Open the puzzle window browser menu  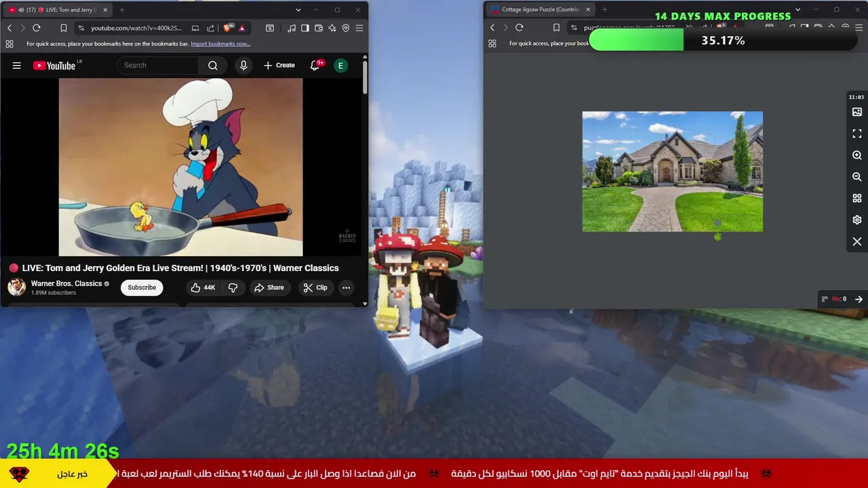[859, 28]
